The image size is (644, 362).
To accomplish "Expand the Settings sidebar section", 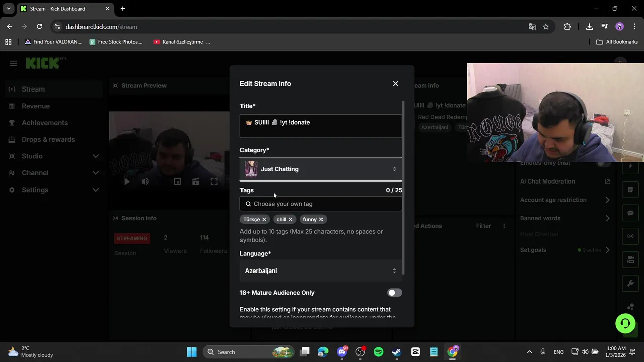I will coord(54,190).
